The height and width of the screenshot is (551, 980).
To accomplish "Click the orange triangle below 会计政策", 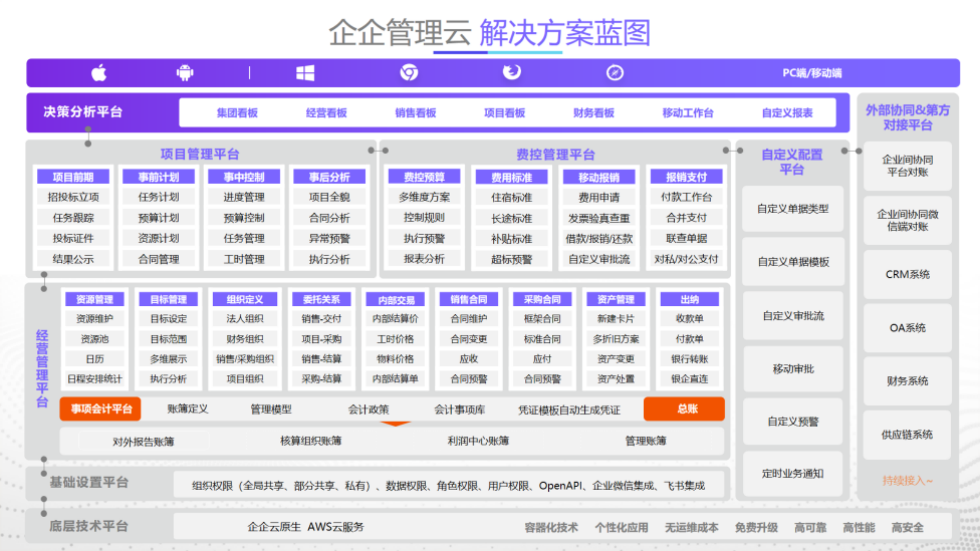I will [x=396, y=424].
